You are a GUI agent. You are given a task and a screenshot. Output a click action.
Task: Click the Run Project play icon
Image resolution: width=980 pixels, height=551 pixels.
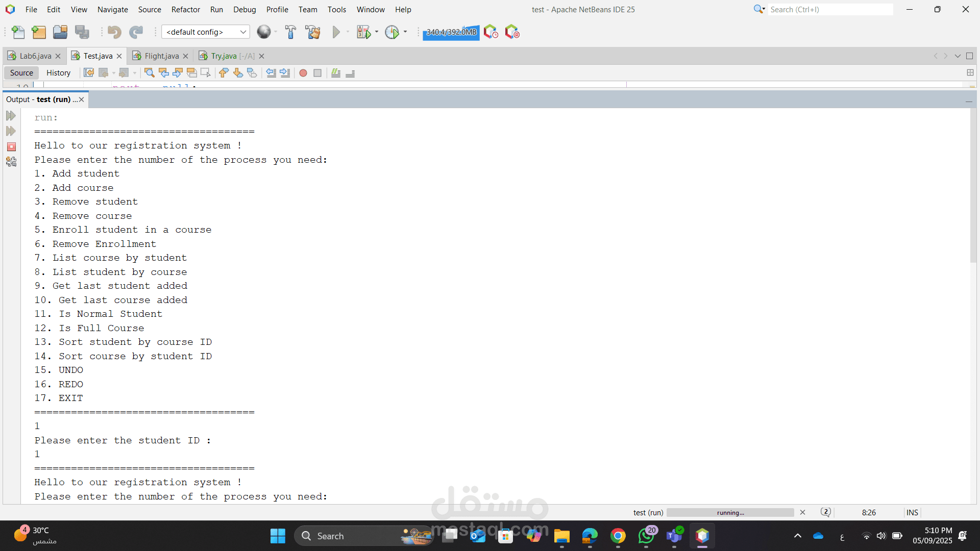click(x=336, y=32)
